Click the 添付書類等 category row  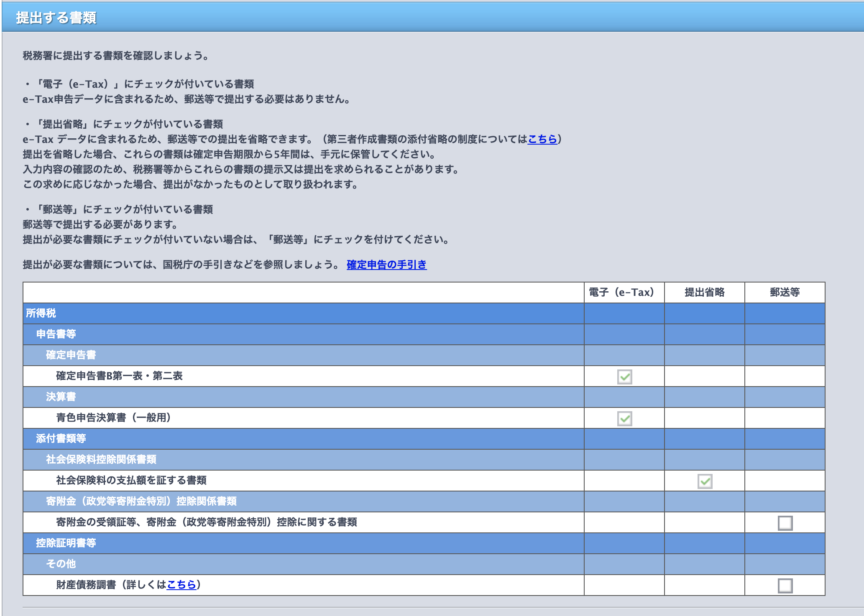(61, 438)
